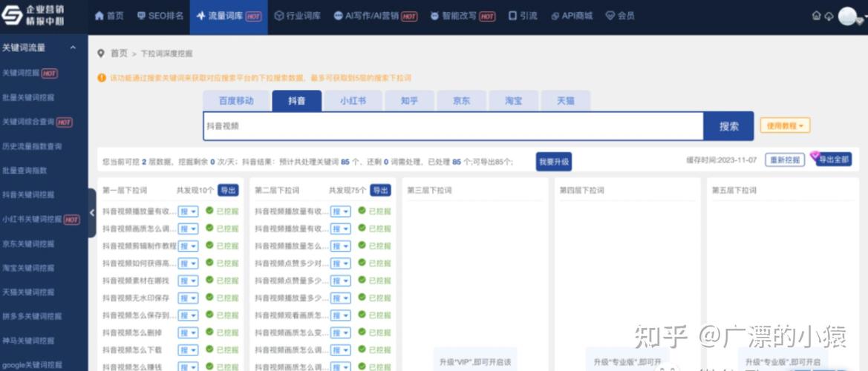The width and height of the screenshot is (868, 371).
Task: Click the 会员 heart-shield icon
Action: pyautogui.click(x=610, y=16)
